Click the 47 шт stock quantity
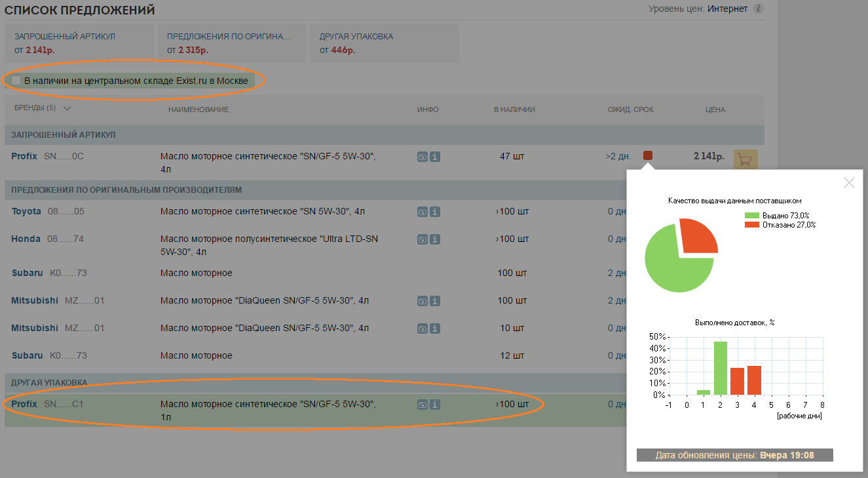The height and width of the screenshot is (478, 868). click(512, 157)
